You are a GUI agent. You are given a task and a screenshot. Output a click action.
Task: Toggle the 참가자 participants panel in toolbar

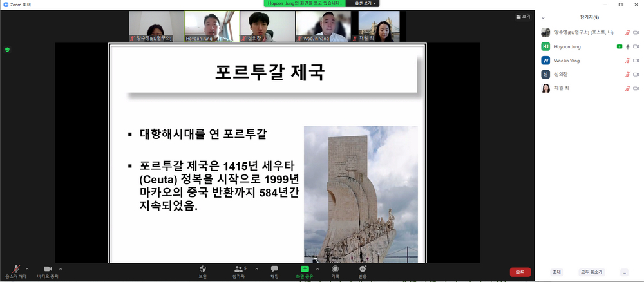coord(239,272)
